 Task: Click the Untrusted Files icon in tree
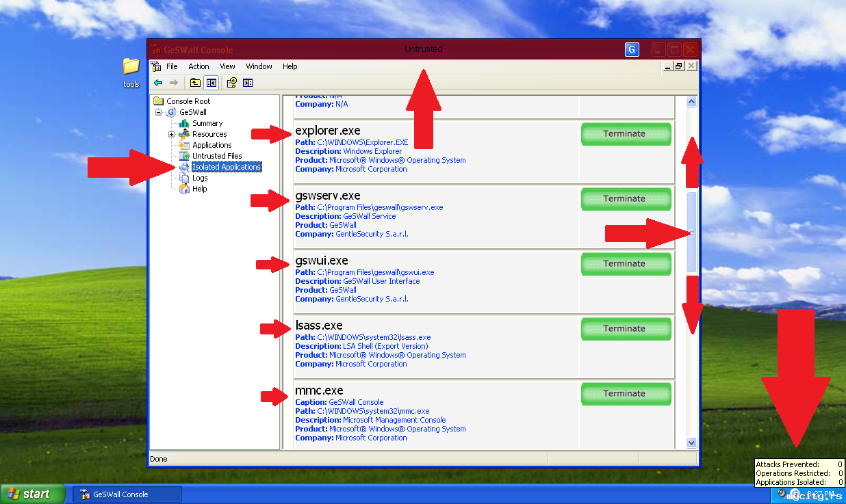tap(184, 156)
